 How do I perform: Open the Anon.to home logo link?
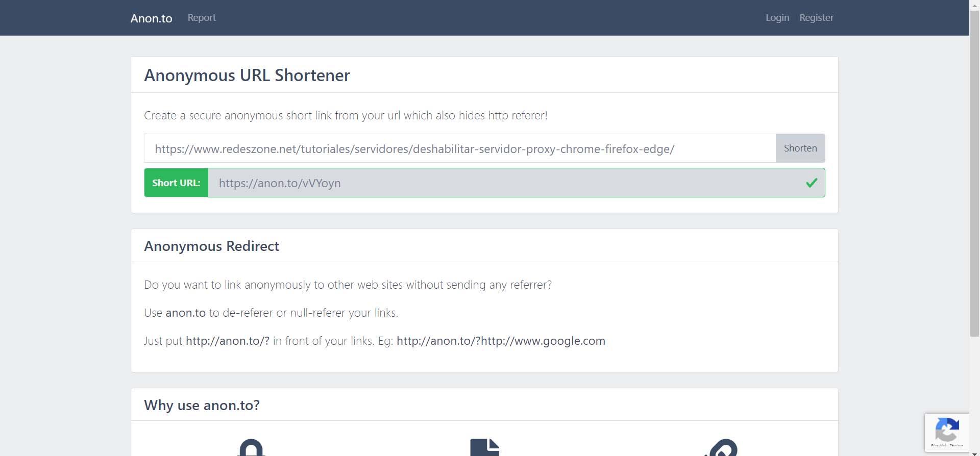pos(151,18)
